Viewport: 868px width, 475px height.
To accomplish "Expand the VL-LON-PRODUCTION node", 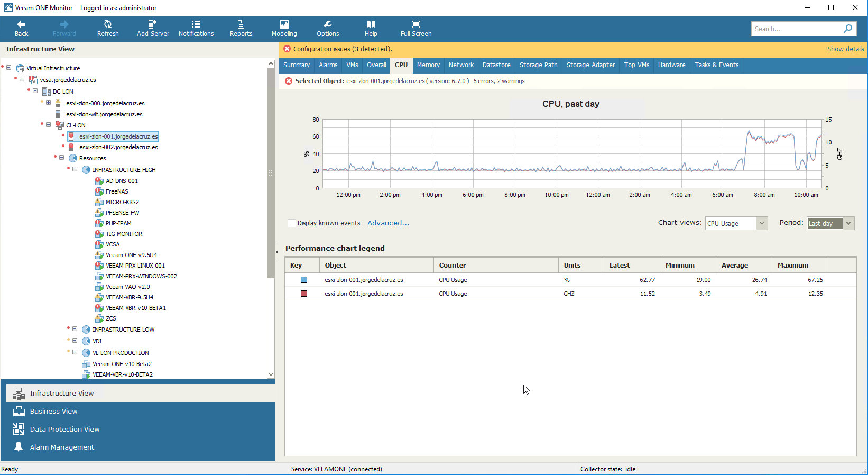I will click(75, 352).
